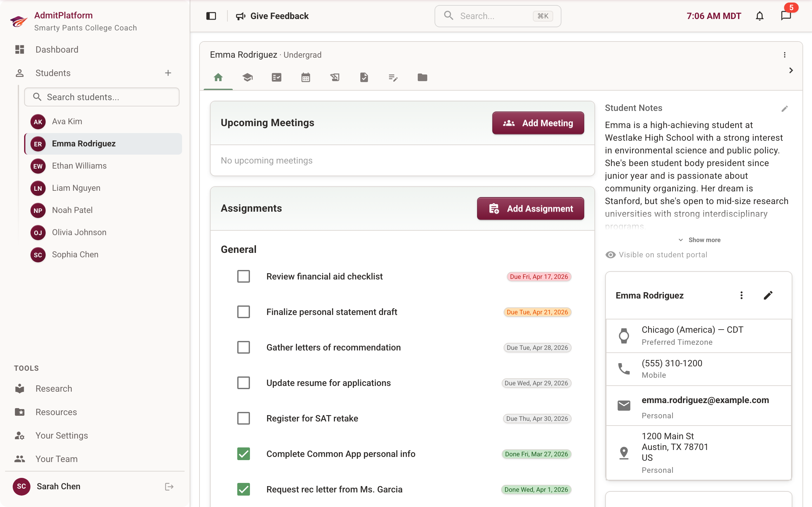This screenshot has width=812, height=507.
Task: Click the notifications bell icon
Action: tap(759, 16)
